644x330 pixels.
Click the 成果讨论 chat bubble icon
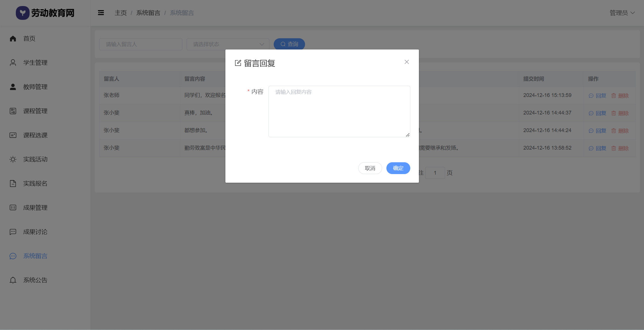13,232
